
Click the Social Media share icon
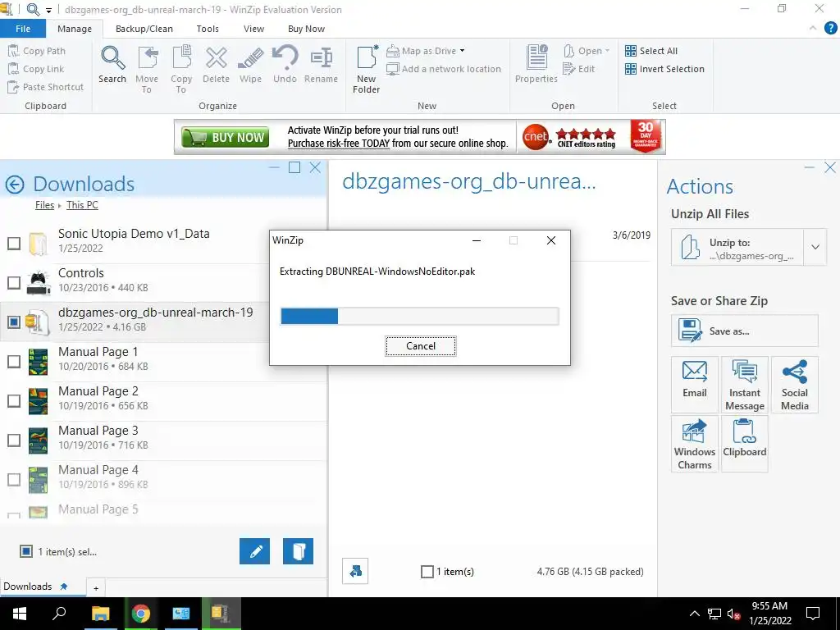coord(794,384)
